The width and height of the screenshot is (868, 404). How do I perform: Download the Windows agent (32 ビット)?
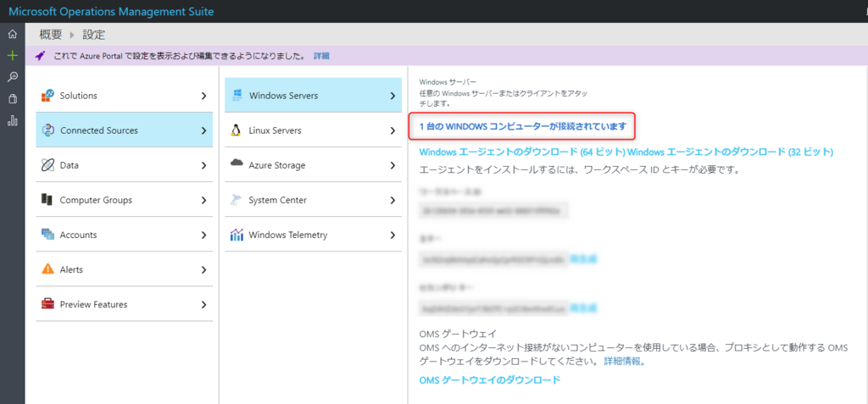click(731, 152)
